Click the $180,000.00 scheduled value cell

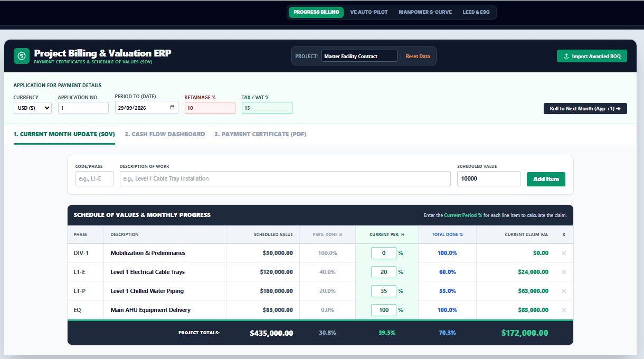click(x=276, y=291)
